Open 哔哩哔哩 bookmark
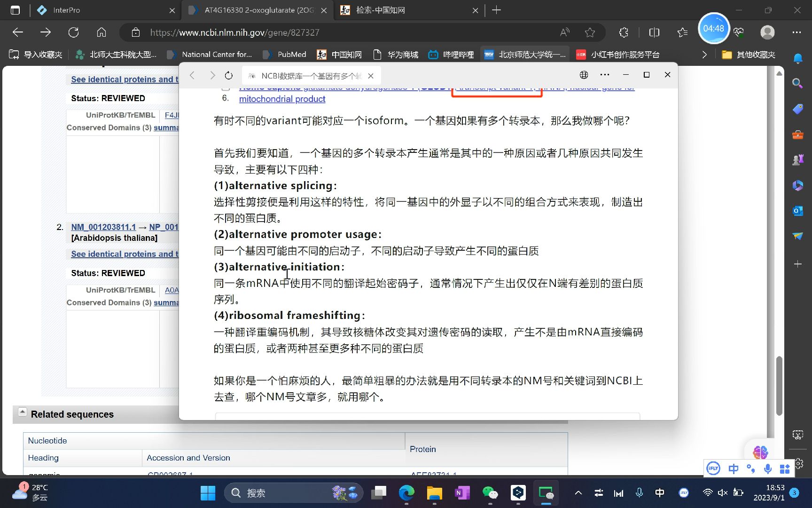The image size is (812, 508). pos(451,55)
